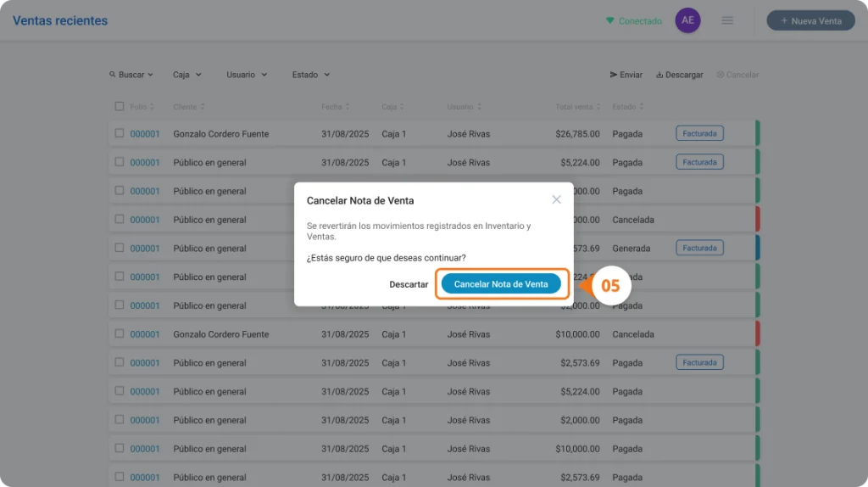Sort by the Usuario column header
The width and height of the screenshot is (868, 487).
click(464, 106)
